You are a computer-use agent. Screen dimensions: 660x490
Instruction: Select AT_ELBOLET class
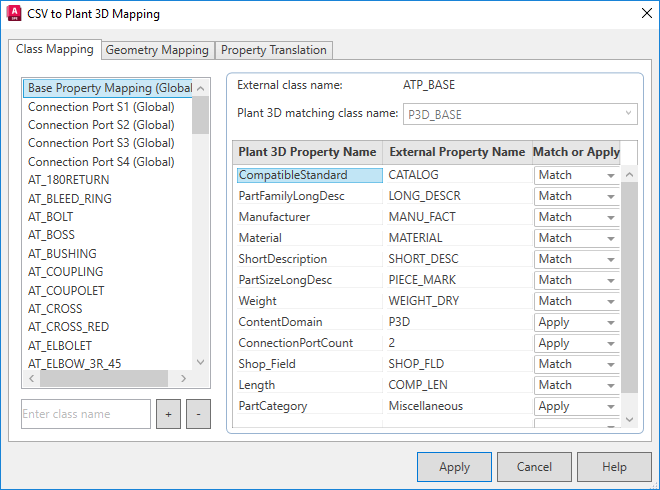coord(60,346)
